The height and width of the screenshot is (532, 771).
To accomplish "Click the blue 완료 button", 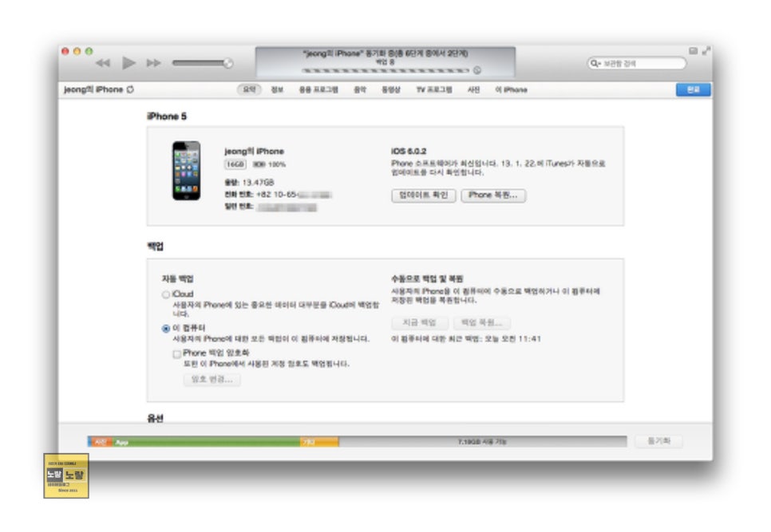I will click(x=693, y=89).
